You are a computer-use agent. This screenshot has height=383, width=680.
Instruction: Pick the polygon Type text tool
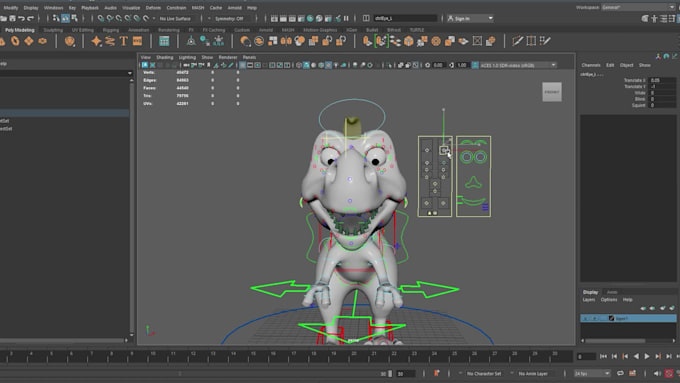[124, 41]
